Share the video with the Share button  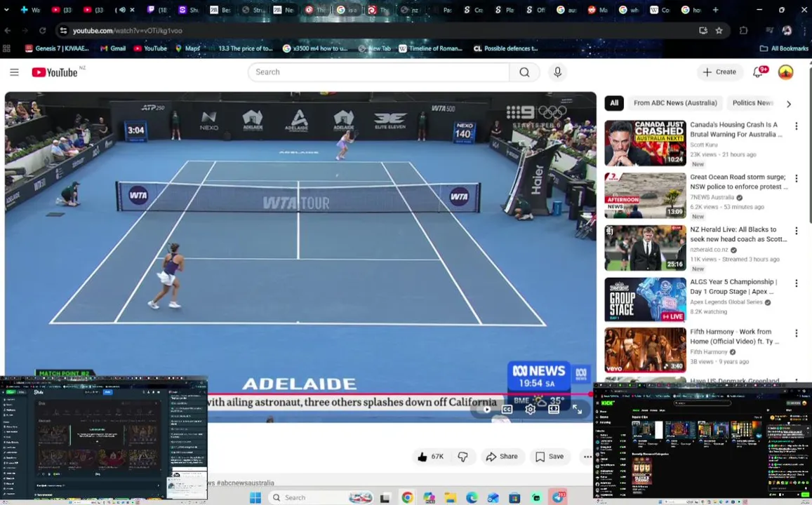point(501,457)
